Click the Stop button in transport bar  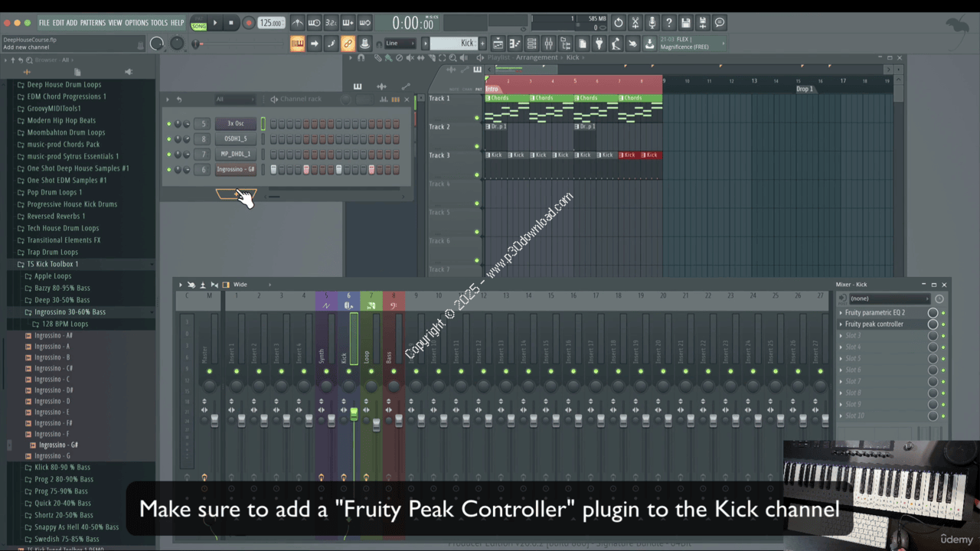[x=231, y=23]
